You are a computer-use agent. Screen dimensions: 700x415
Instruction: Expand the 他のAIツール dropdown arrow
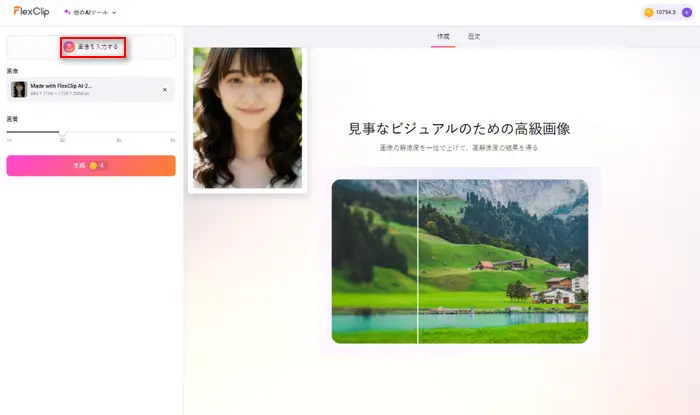coord(114,12)
